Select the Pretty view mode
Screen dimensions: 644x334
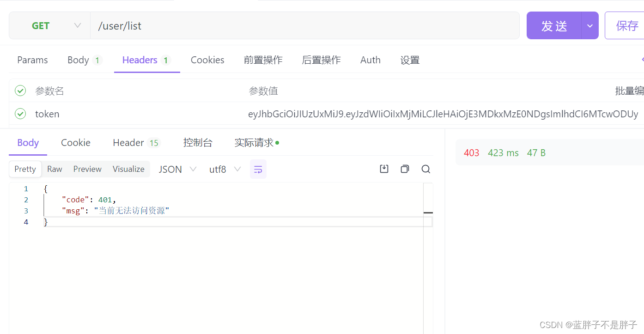[x=25, y=169]
